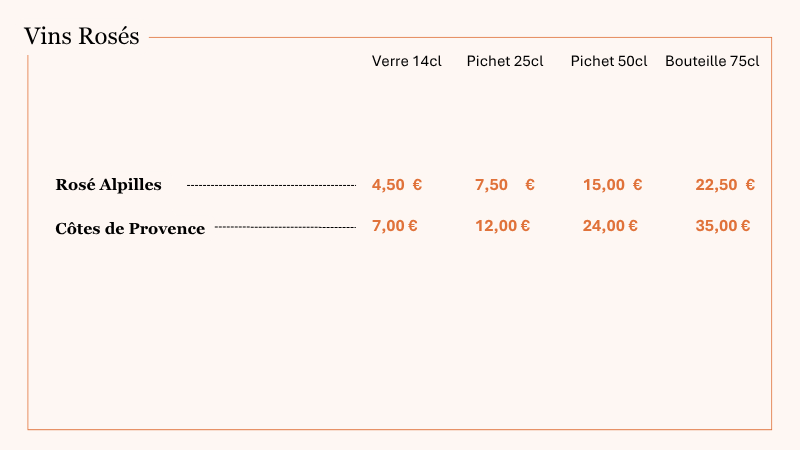Select the 35,00 € bottle price
800x450 pixels.
pos(723,226)
